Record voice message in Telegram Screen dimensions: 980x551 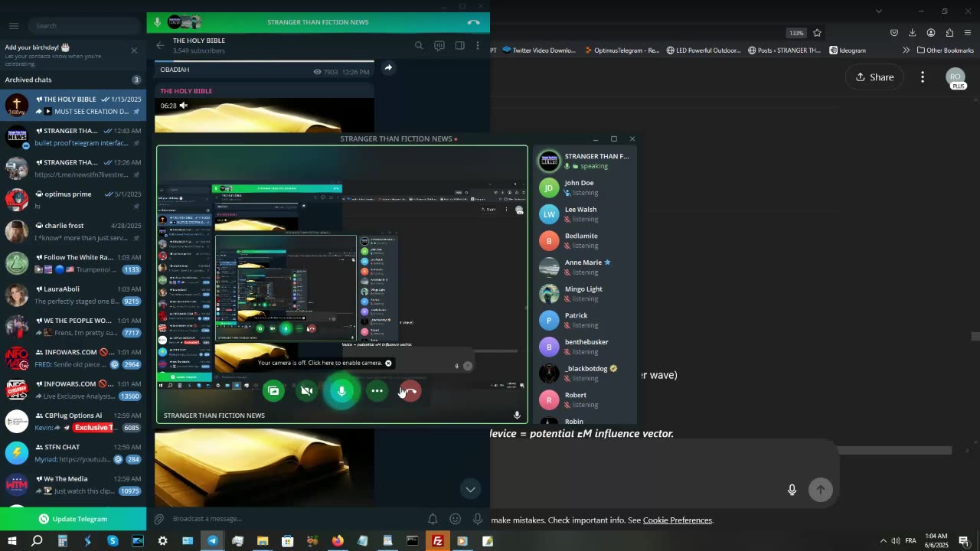[478, 519]
